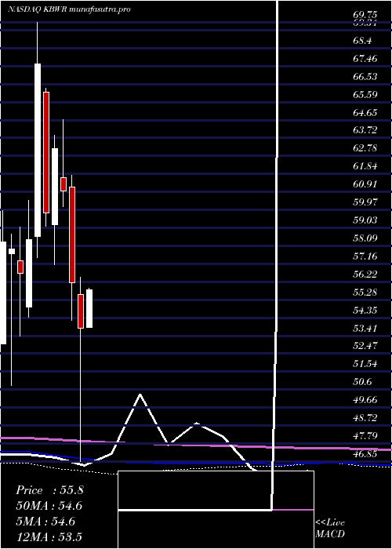Click the price axis label 46.85
Screen dimensions: 392x549
[x=365, y=454]
